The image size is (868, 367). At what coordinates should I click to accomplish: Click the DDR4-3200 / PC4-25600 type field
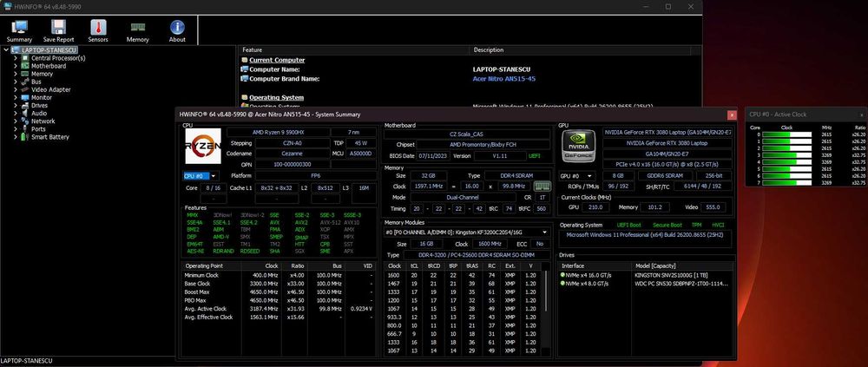tap(477, 255)
